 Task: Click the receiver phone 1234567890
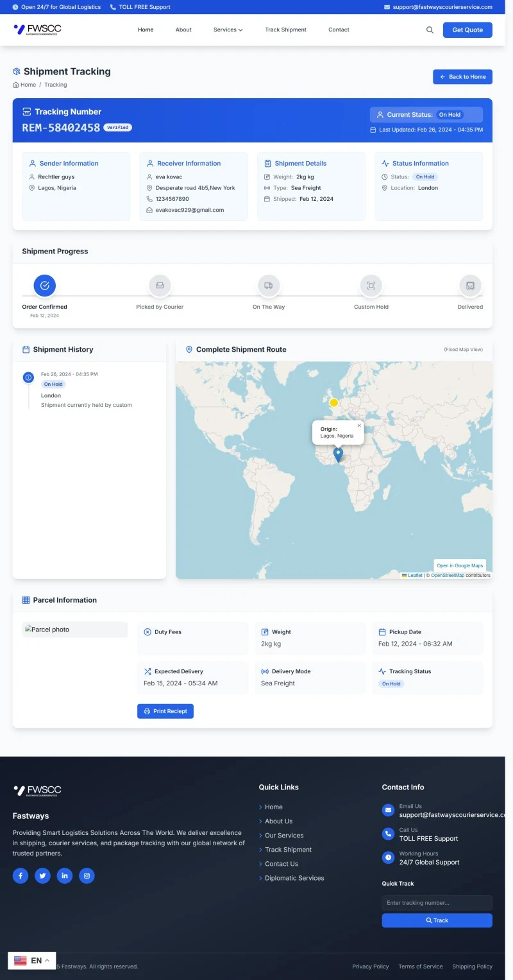point(172,199)
